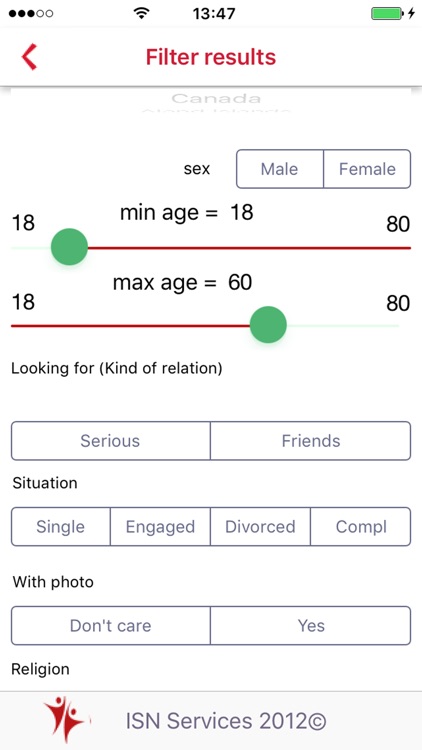Select Compl situation option
422x750 pixels.
(361, 527)
